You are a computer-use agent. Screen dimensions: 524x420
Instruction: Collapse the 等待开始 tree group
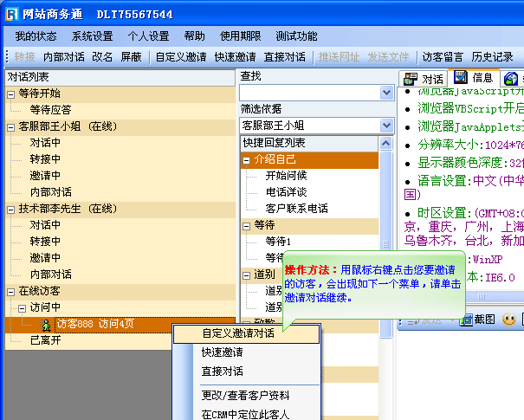point(10,94)
